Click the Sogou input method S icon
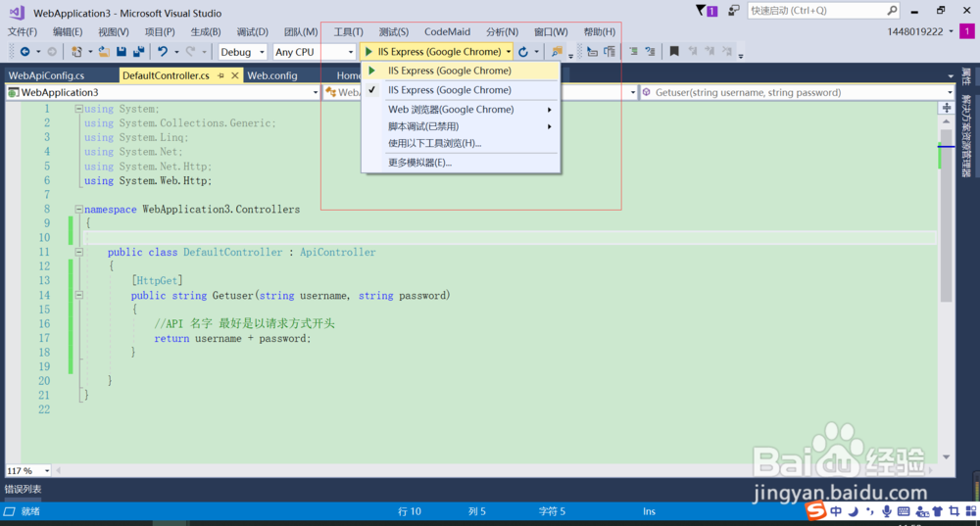This screenshot has width=980, height=526. pyautogui.click(x=815, y=511)
